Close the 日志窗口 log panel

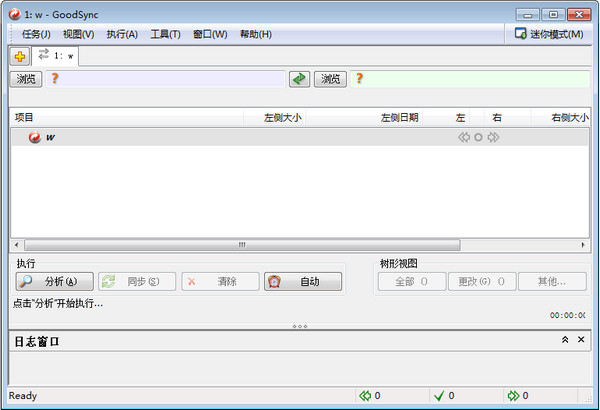coord(581,340)
